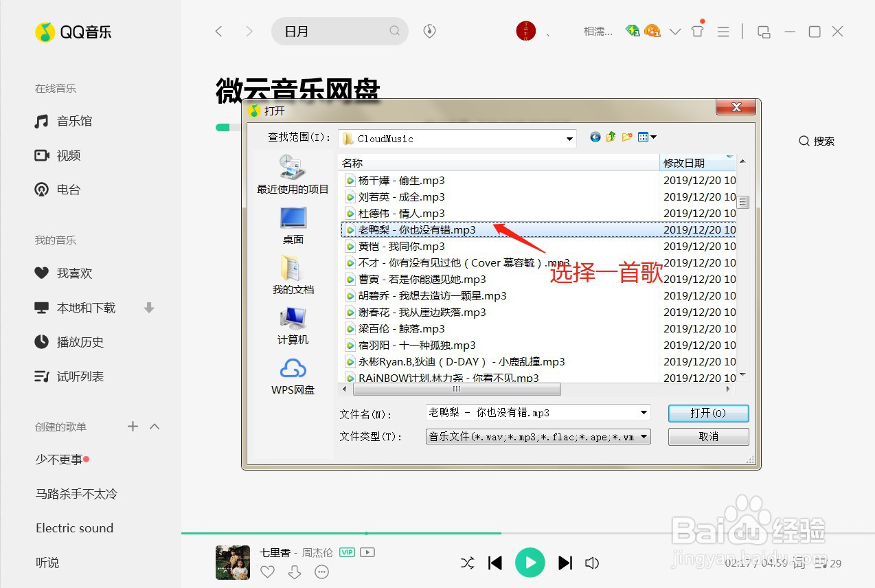Open the 马路杀手不太冷 playlist
This screenshot has height=588, width=875.
click(x=76, y=494)
